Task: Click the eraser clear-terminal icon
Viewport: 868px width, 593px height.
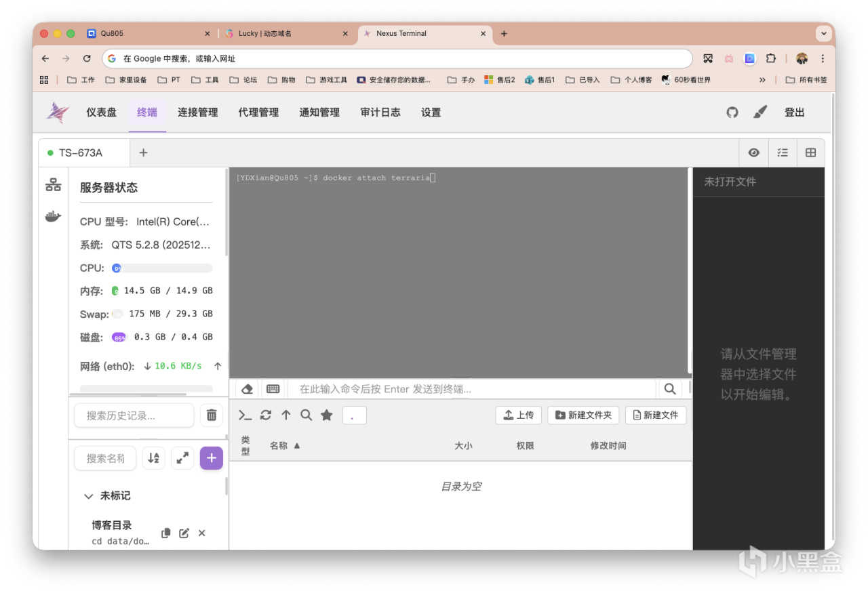Action: tap(247, 389)
